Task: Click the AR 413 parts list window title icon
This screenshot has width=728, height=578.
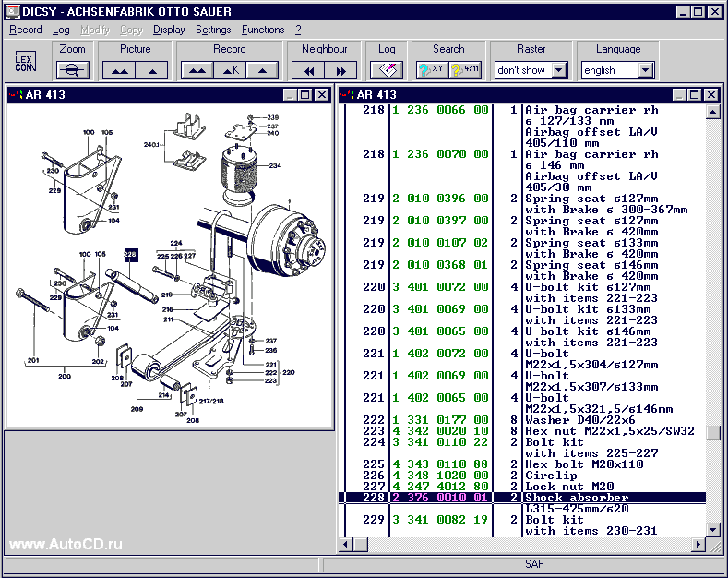Action: tap(347, 95)
